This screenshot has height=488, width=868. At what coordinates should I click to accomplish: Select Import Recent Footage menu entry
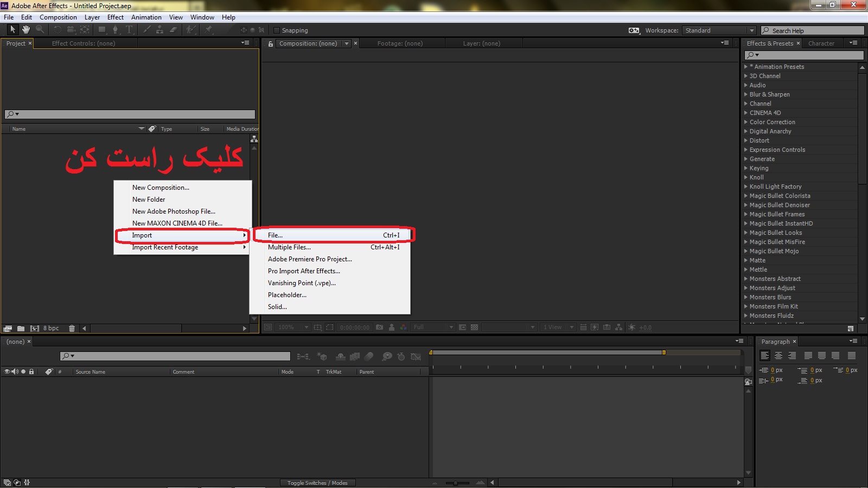(x=183, y=247)
